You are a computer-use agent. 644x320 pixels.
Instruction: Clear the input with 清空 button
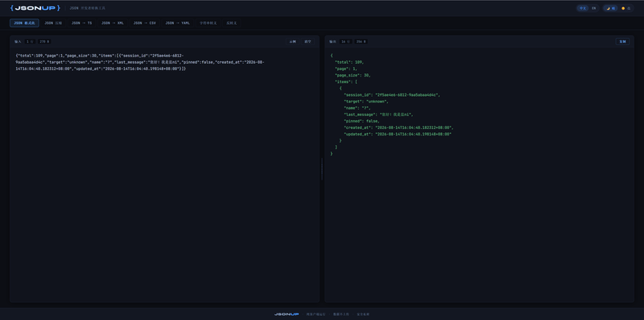pos(308,42)
